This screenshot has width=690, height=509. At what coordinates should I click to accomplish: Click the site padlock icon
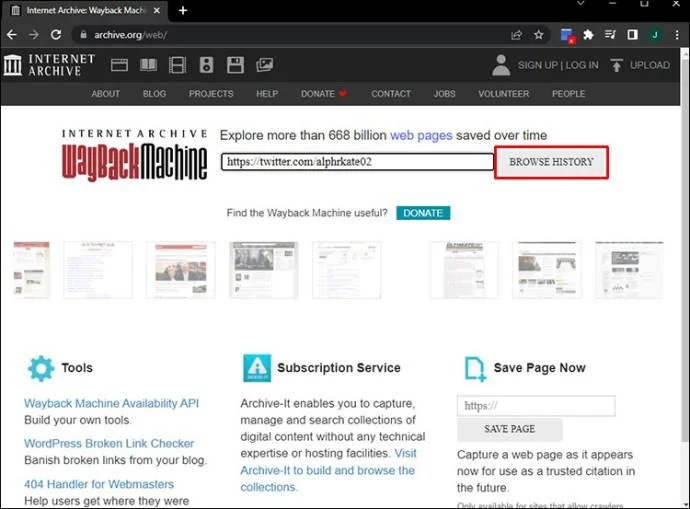(83, 35)
